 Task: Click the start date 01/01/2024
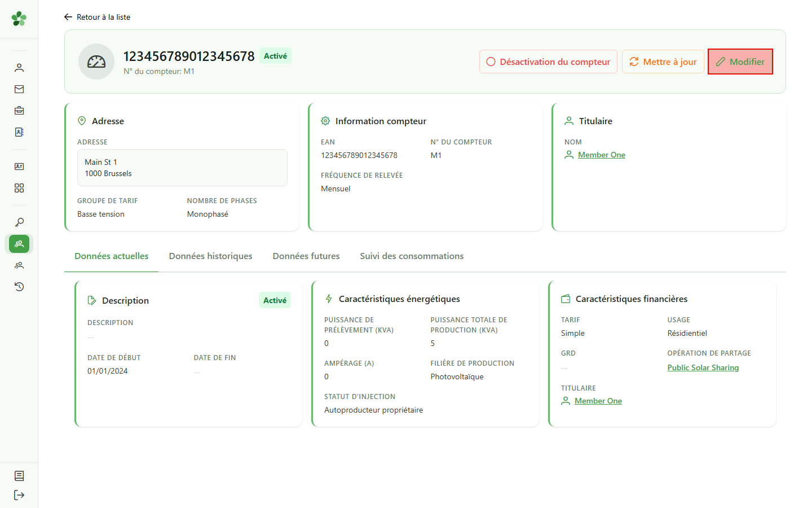tap(108, 371)
